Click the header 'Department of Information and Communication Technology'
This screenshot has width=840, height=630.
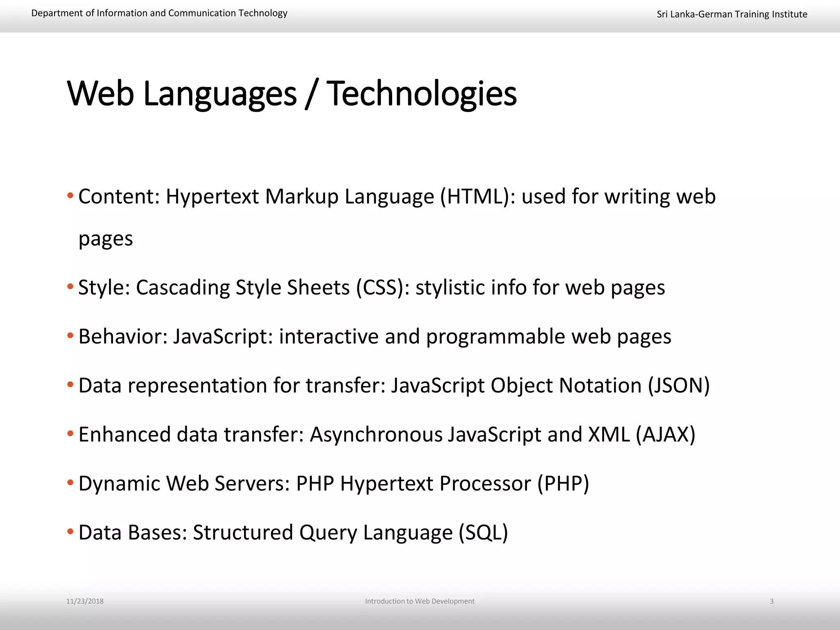[x=159, y=13]
